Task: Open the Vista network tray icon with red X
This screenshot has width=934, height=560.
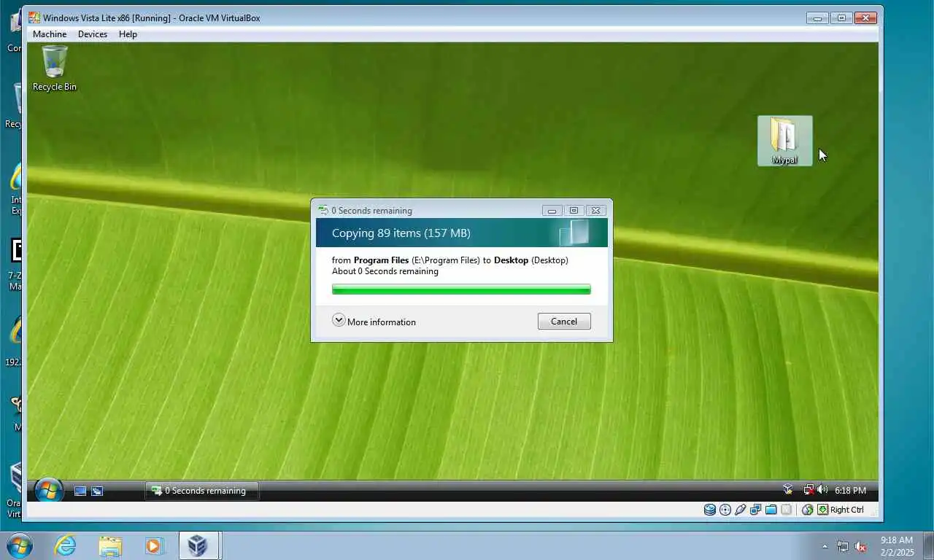Action: coord(808,490)
